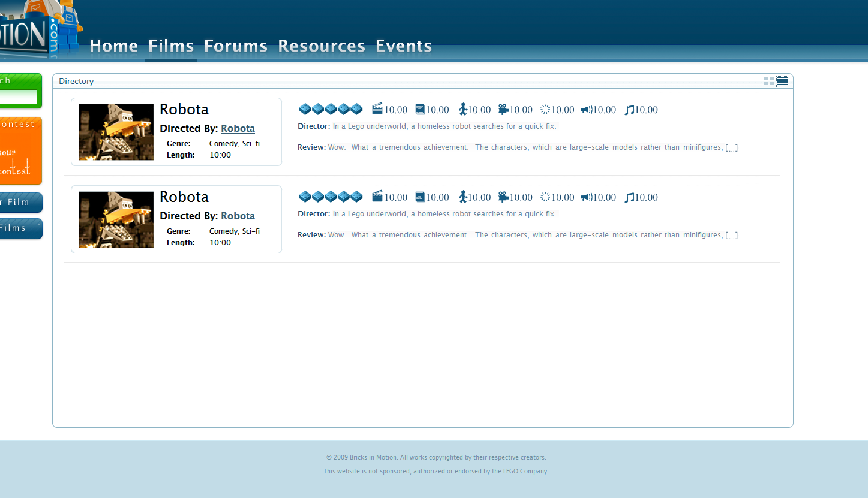Click clapperboard rating icon in first Robota entry
868x498 pixels.
tap(377, 109)
